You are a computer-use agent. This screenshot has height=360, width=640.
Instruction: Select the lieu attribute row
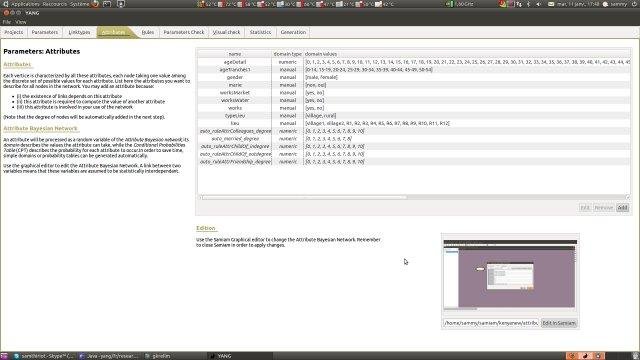(x=414, y=123)
